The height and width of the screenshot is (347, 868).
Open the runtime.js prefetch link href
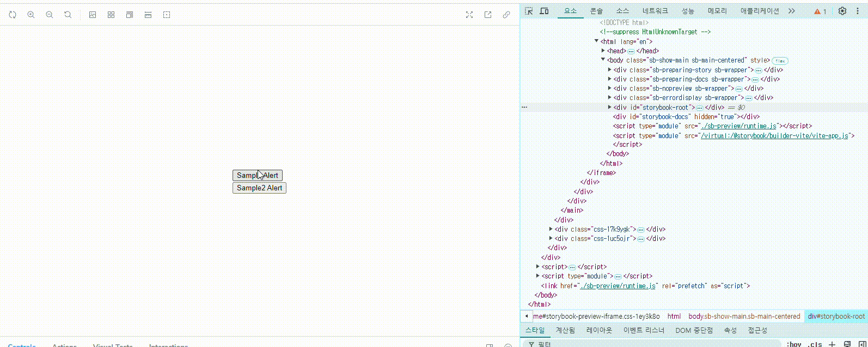pos(618,286)
